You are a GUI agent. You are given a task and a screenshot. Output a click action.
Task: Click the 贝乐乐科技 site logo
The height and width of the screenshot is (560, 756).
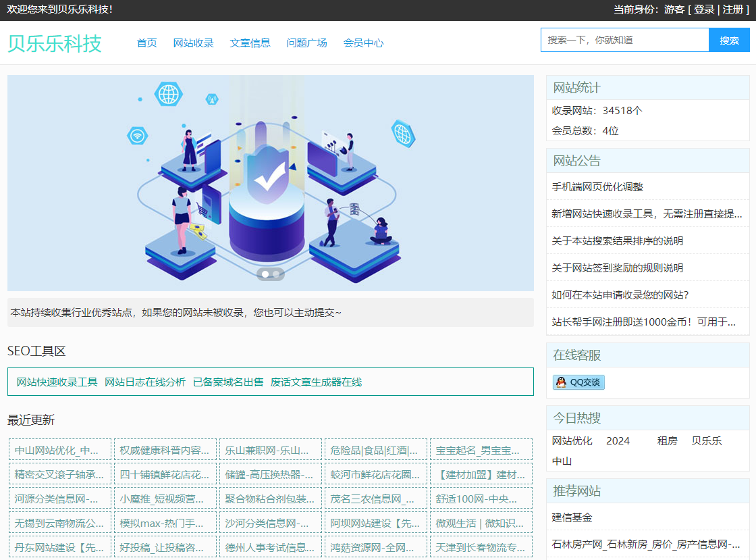point(55,43)
